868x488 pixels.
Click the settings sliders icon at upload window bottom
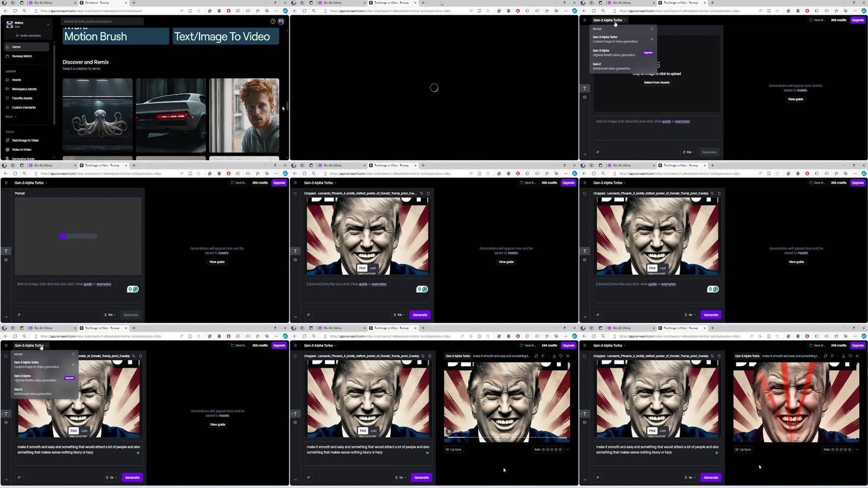click(x=598, y=152)
